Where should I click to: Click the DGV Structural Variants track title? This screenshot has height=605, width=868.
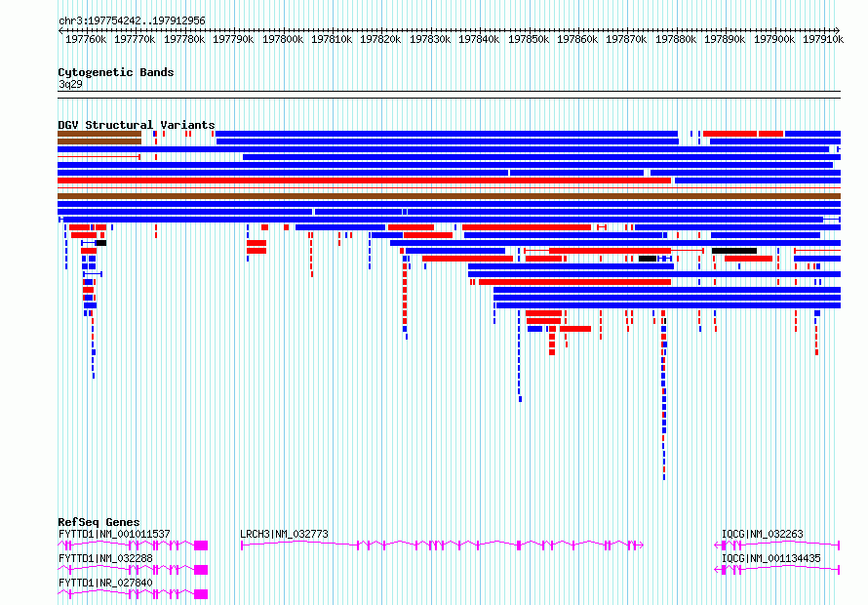click(x=137, y=125)
